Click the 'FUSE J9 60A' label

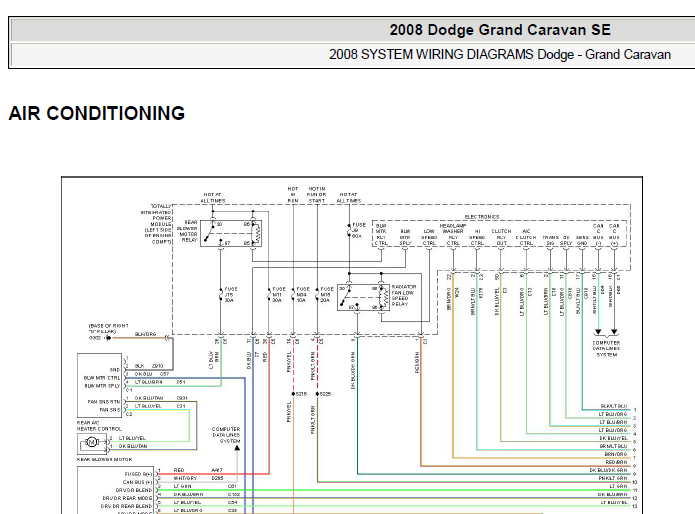(x=359, y=230)
